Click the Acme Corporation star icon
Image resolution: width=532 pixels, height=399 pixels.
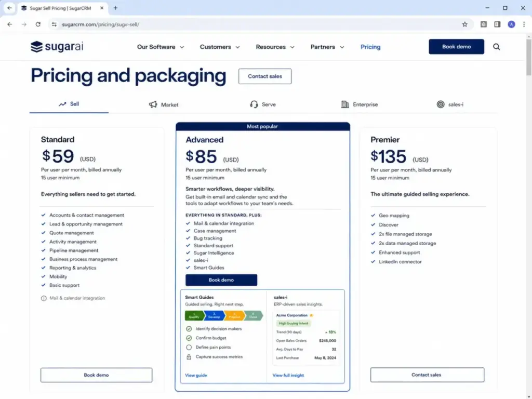[312, 315]
